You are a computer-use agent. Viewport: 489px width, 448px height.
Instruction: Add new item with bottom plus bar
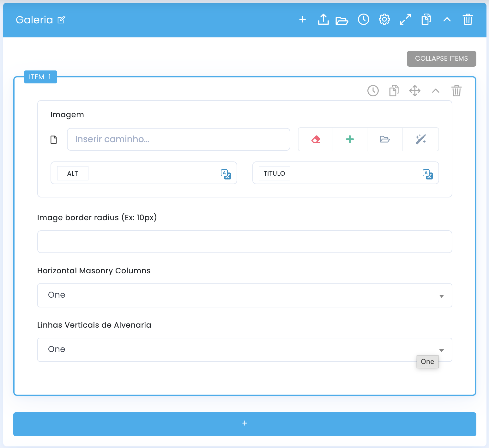(245, 424)
